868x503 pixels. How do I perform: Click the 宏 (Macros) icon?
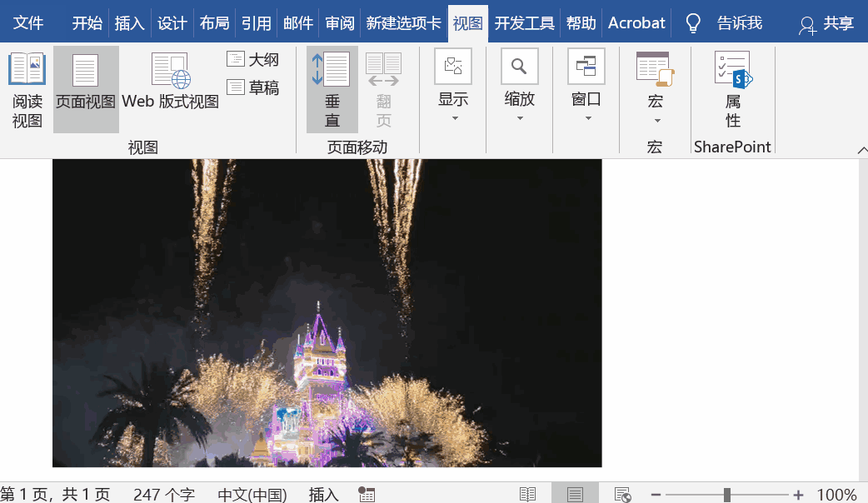pos(655,70)
